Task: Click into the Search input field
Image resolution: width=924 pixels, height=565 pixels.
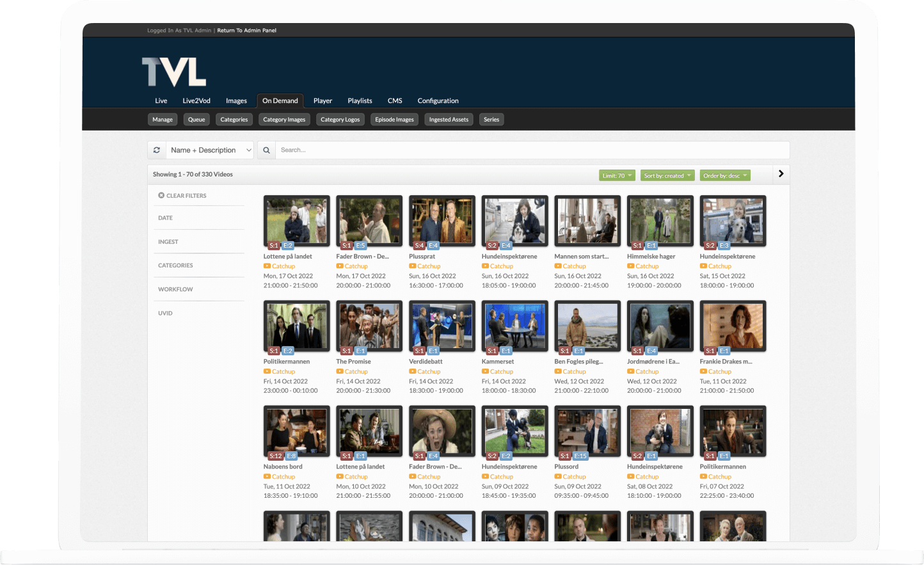Action: pos(532,150)
